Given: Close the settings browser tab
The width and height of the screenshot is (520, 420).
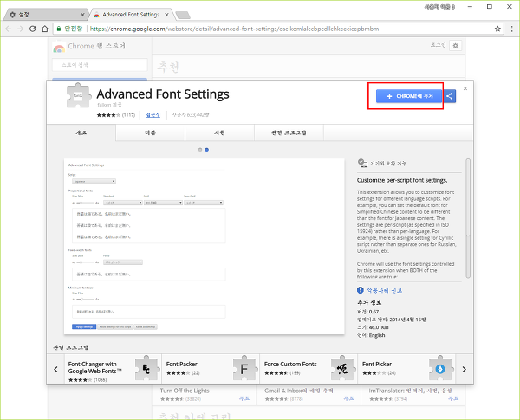Looking at the screenshot, I should pyautogui.click(x=82, y=15).
